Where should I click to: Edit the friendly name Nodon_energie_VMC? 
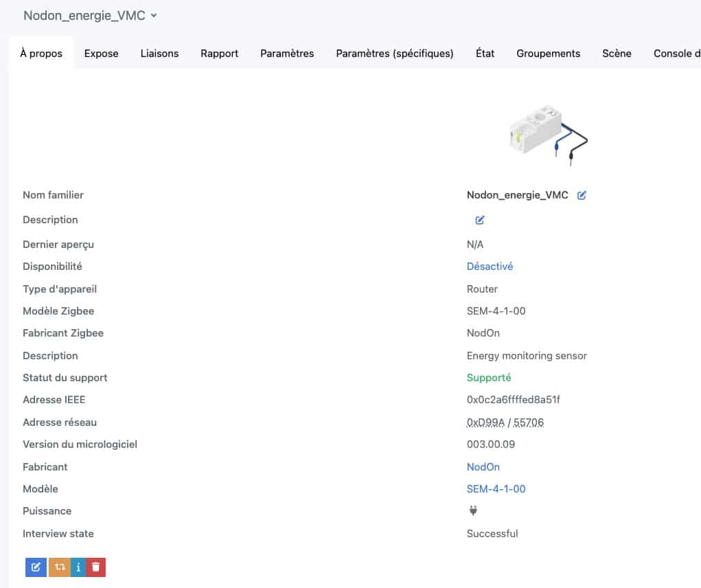tap(581, 195)
